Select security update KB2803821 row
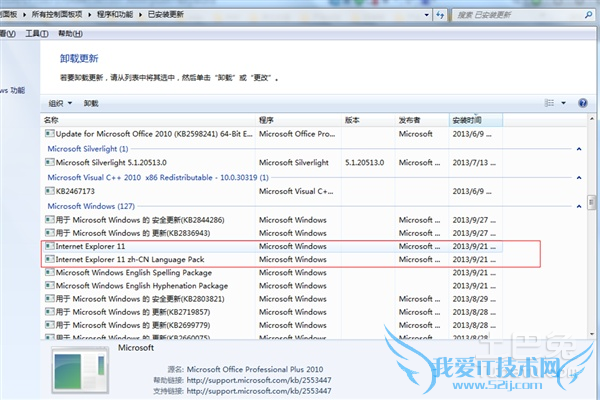Image resolution: width=600 pixels, height=400 pixels. pyautogui.click(x=271, y=299)
